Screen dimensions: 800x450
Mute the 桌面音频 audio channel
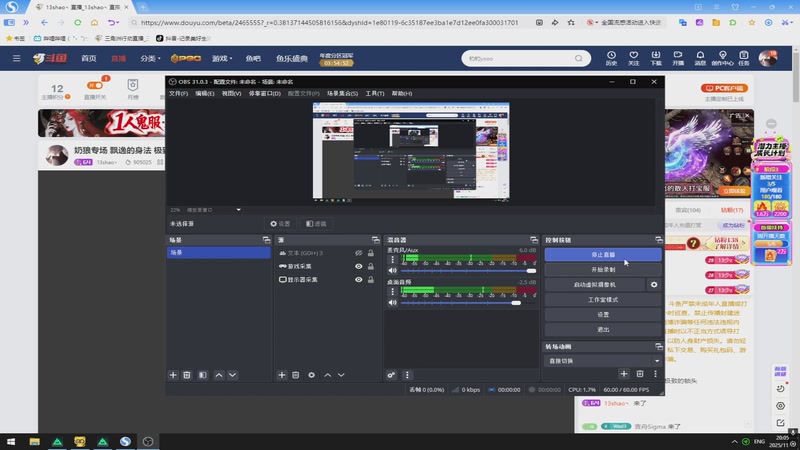[x=392, y=303]
